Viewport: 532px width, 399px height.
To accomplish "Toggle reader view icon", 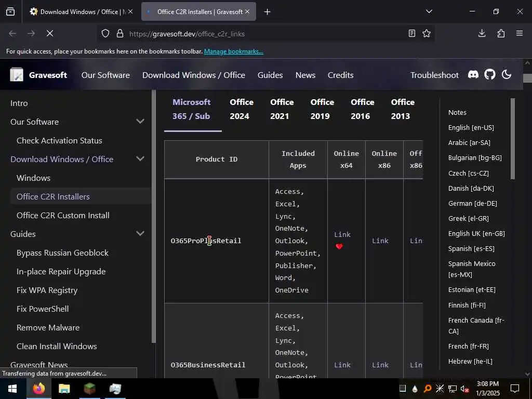I will tap(411, 33).
